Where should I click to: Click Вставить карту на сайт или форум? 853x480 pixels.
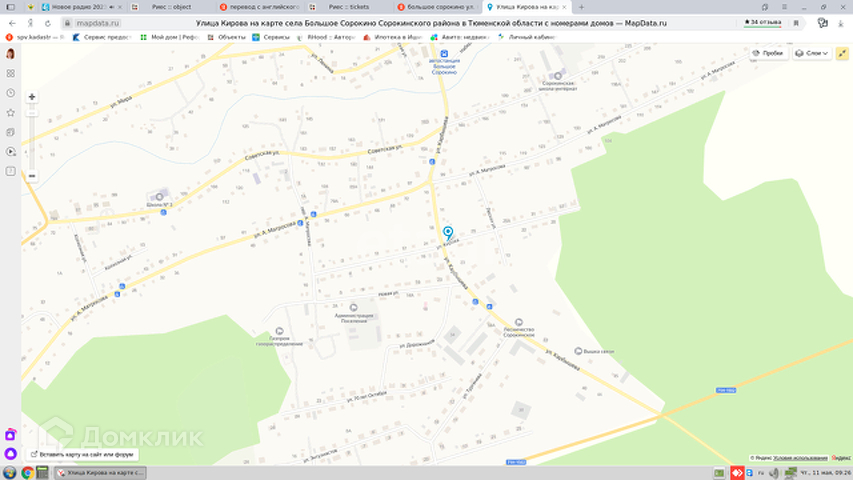(82, 454)
